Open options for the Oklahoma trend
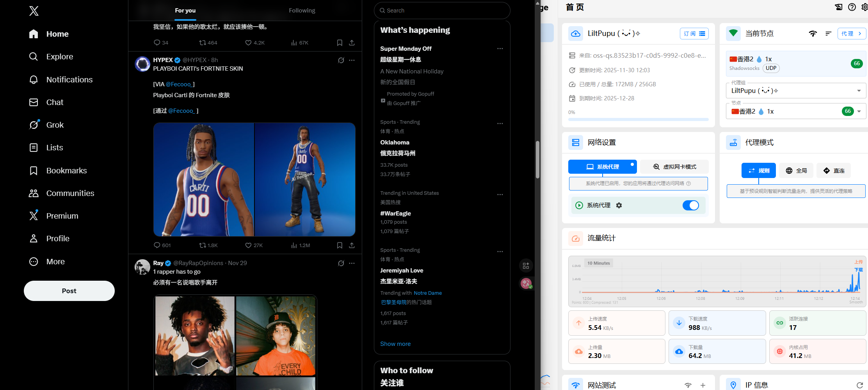Viewport: 868px width, 390px height. click(x=500, y=123)
